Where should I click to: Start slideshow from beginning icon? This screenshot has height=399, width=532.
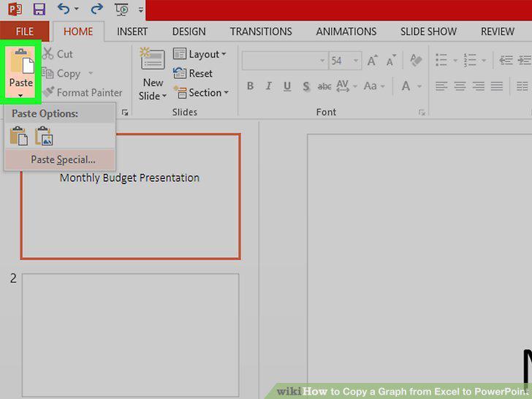(122, 9)
